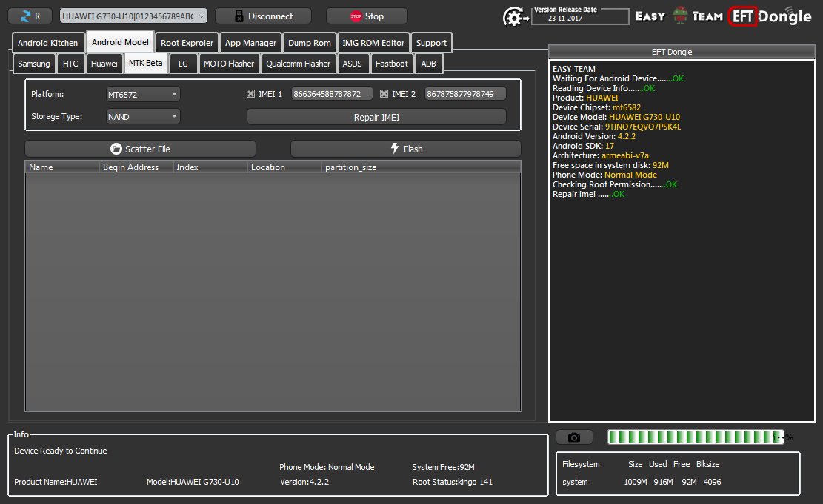The height and width of the screenshot is (504, 823).
Task: Click the Android mascot logo icon
Action: point(680,16)
